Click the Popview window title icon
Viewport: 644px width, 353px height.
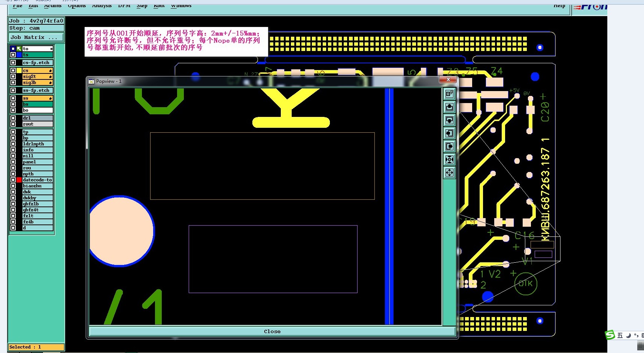(91, 81)
